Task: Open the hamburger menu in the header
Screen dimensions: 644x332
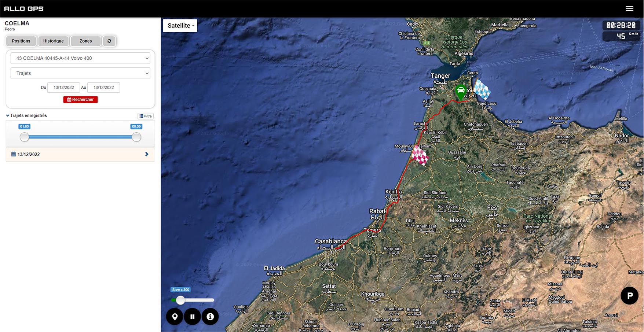Action: point(629,9)
